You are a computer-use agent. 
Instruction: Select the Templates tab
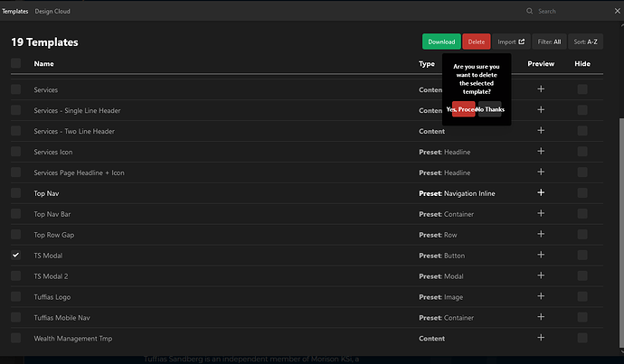[x=15, y=11]
